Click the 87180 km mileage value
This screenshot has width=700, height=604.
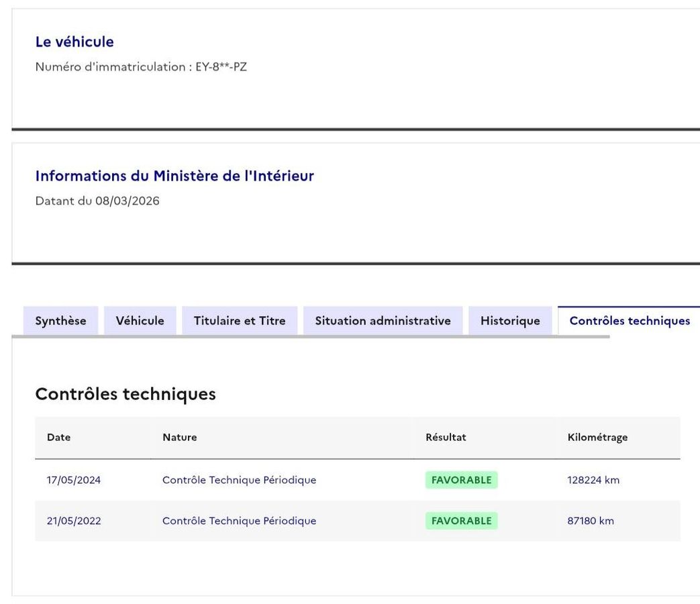pyautogui.click(x=591, y=521)
